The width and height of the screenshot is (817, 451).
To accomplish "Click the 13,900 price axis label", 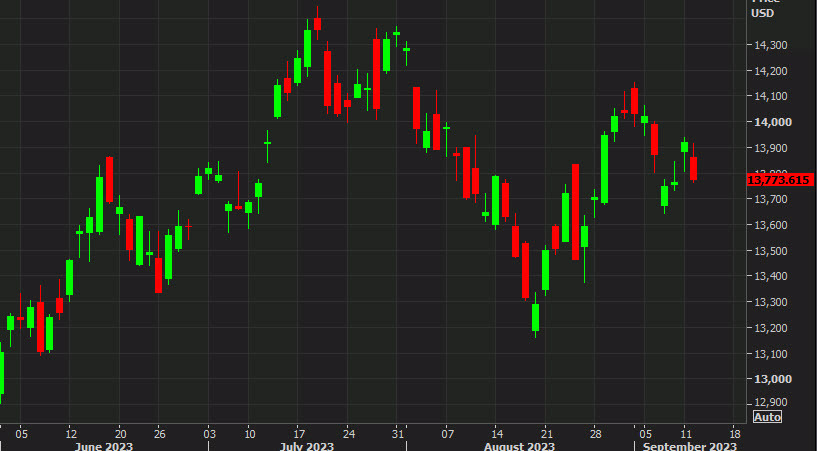I will tap(771, 148).
